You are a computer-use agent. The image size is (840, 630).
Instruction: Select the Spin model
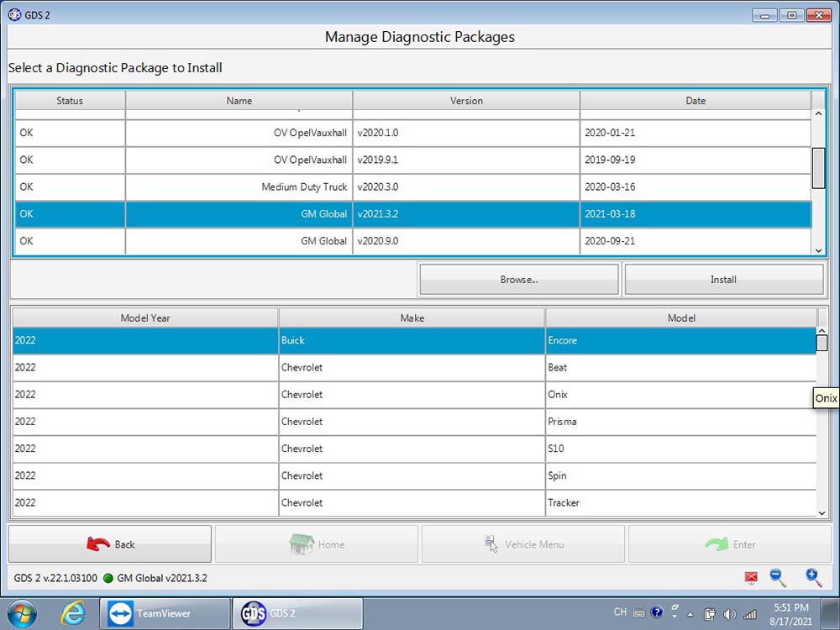click(681, 475)
